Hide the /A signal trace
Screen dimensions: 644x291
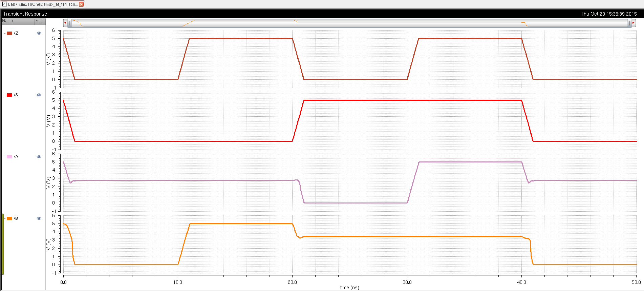pos(39,157)
